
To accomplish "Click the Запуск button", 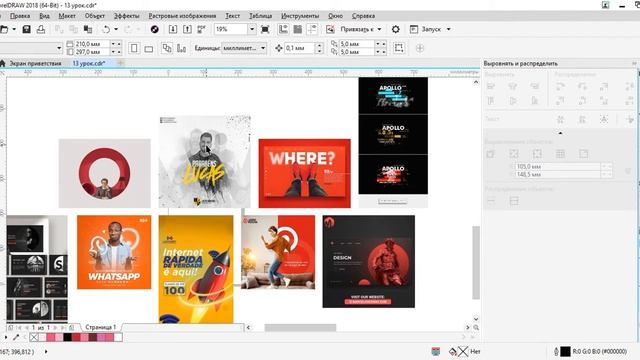I will (x=425, y=29).
